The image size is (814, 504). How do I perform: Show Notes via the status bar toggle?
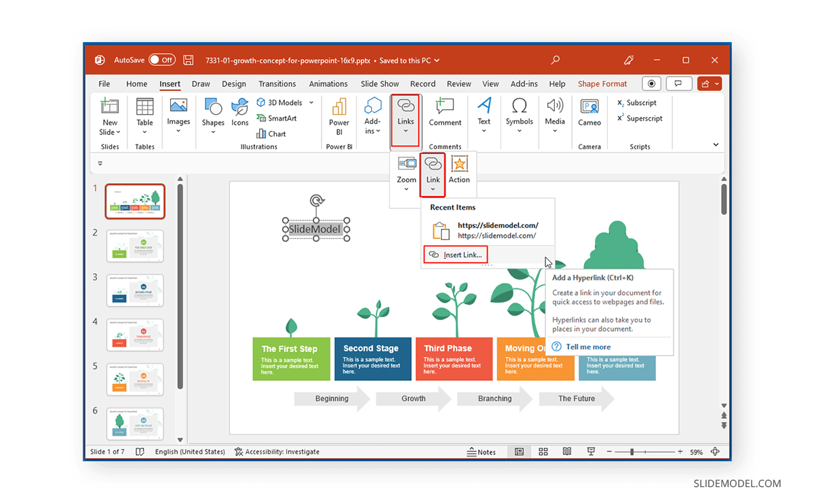pos(483,451)
